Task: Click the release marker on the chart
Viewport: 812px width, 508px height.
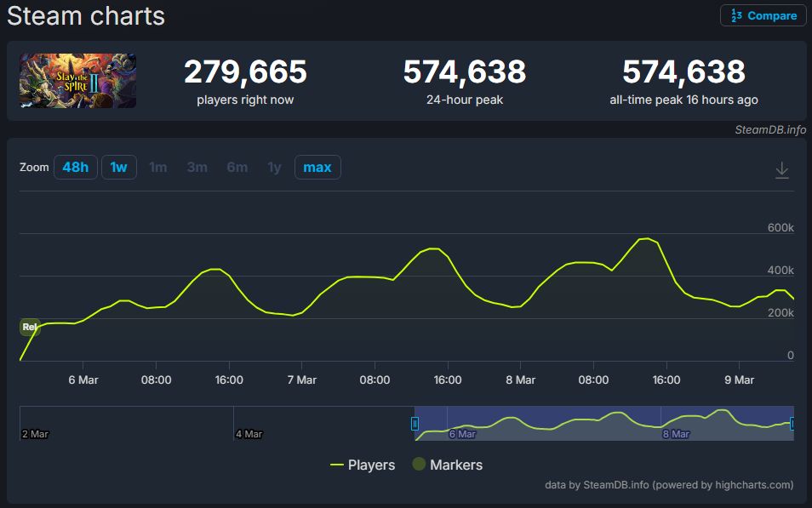Action: [30, 327]
